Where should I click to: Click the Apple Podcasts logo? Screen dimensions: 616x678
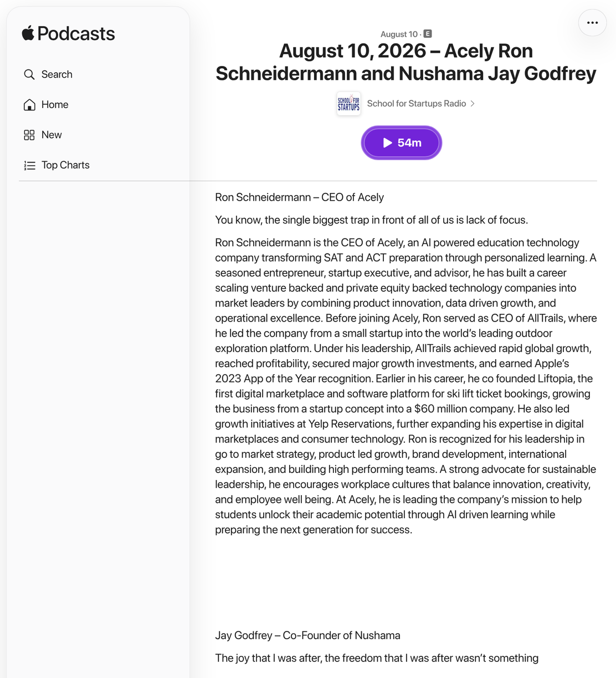[68, 34]
